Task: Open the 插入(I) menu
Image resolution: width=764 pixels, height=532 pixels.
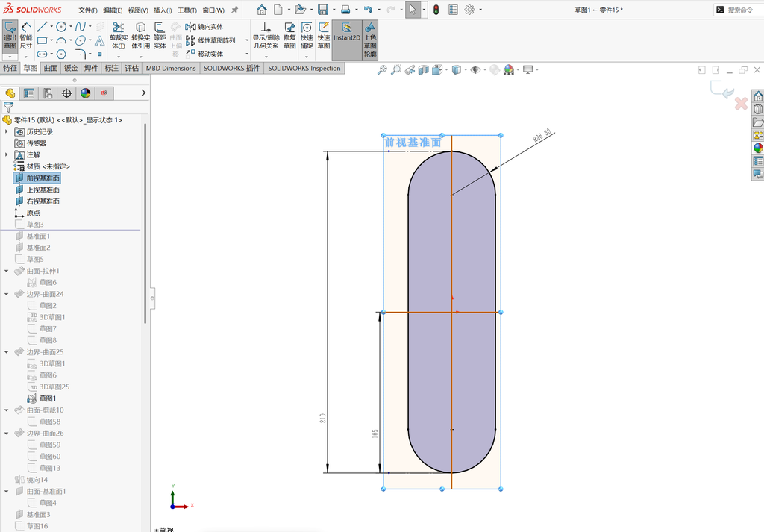Action: click(x=163, y=10)
